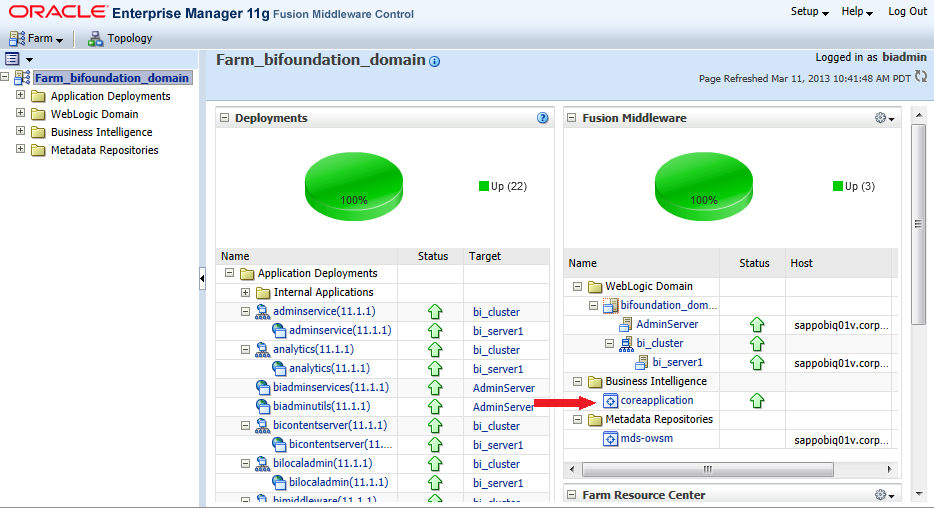This screenshot has height=509, width=934.
Task: Click the Log Out link
Action: click(x=907, y=11)
